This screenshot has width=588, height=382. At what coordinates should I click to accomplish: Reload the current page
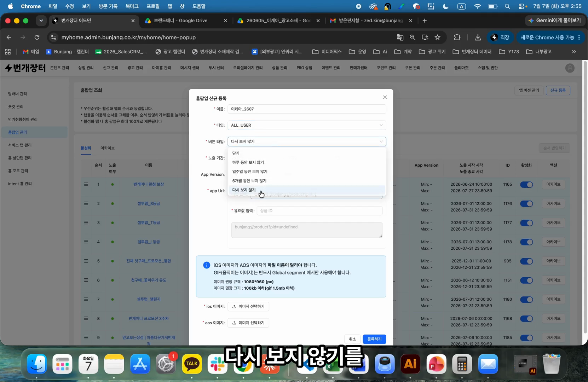tap(37, 37)
